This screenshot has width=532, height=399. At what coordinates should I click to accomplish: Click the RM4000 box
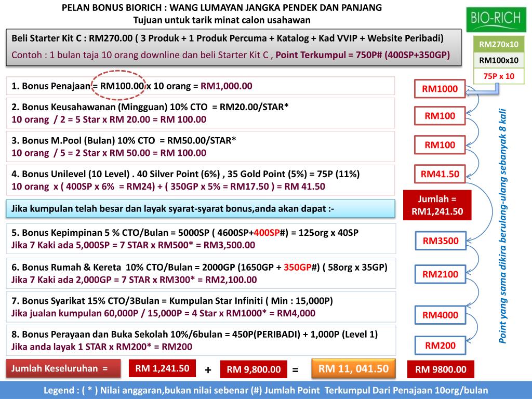(x=441, y=315)
